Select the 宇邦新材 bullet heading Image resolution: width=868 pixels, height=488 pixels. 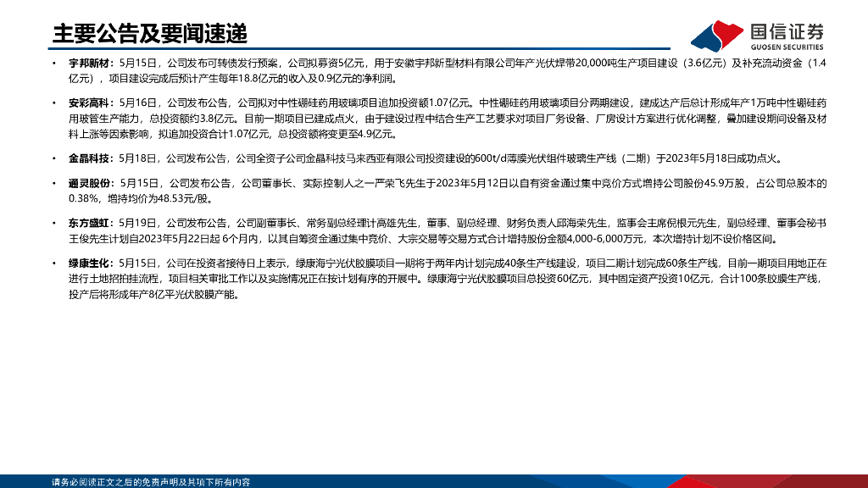[88, 63]
